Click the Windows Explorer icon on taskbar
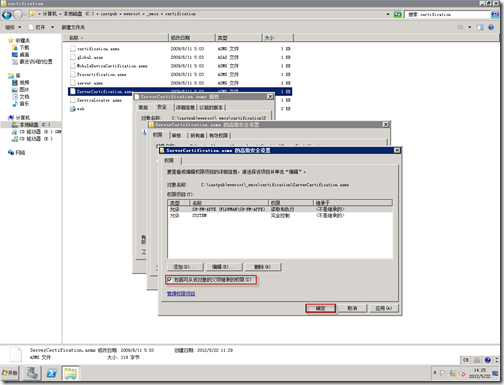This screenshot has width=504, height=385. pyautogui.click(x=70, y=373)
